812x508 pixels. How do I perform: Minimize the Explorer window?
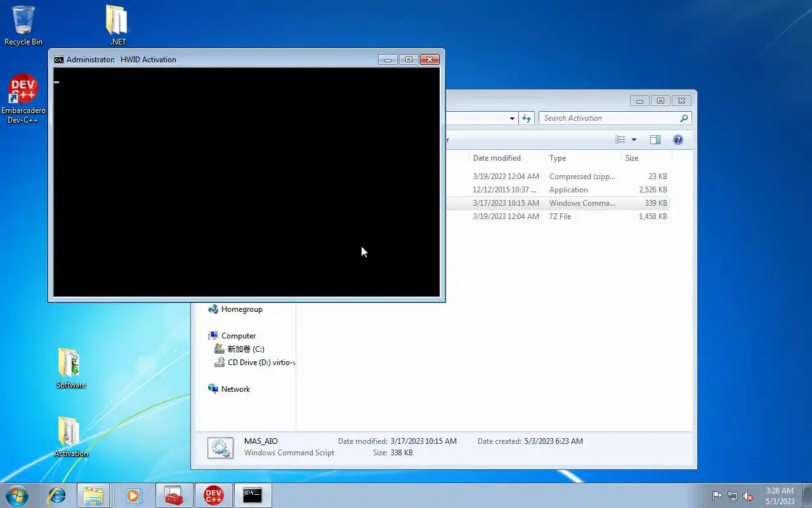pyautogui.click(x=639, y=100)
